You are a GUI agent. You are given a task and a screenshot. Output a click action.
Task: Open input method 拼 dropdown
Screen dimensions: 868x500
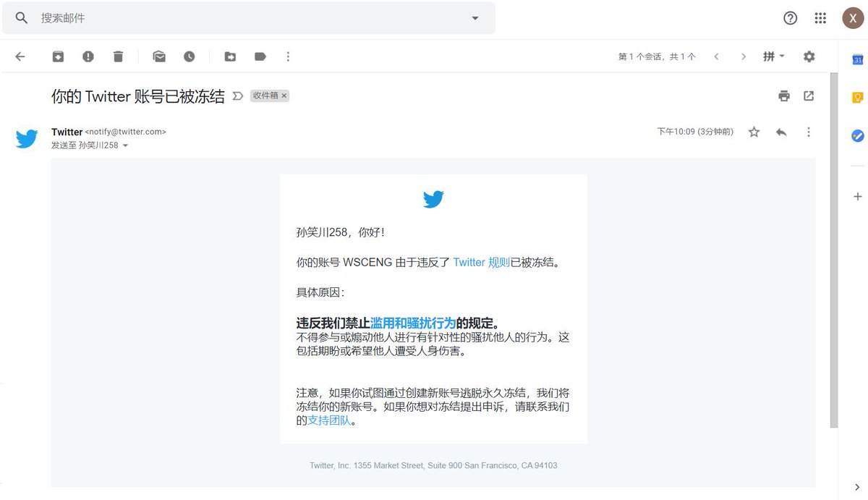(x=774, y=56)
